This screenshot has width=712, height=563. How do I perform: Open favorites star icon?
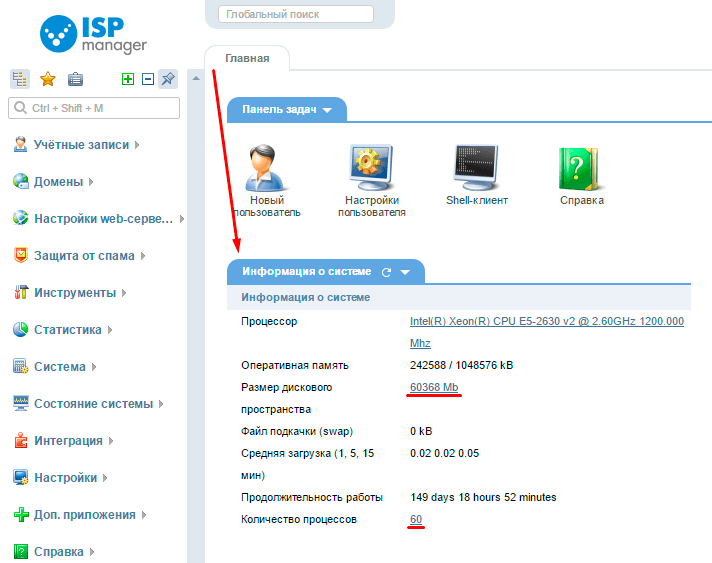[x=48, y=79]
